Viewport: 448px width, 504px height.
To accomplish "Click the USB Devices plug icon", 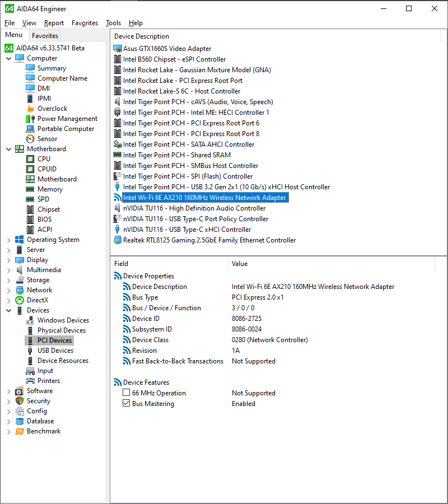I will 30,351.
